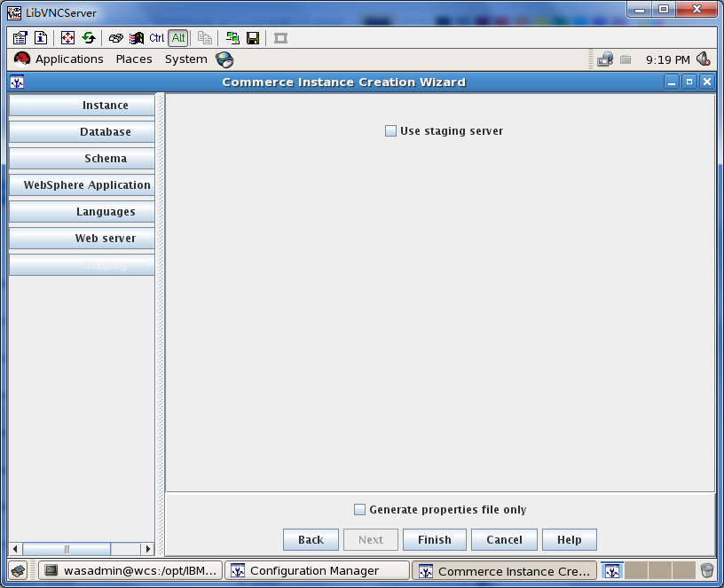This screenshot has width=724, height=588.
Task: Click request screen refresh icon
Action: pyautogui.click(x=89, y=38)
